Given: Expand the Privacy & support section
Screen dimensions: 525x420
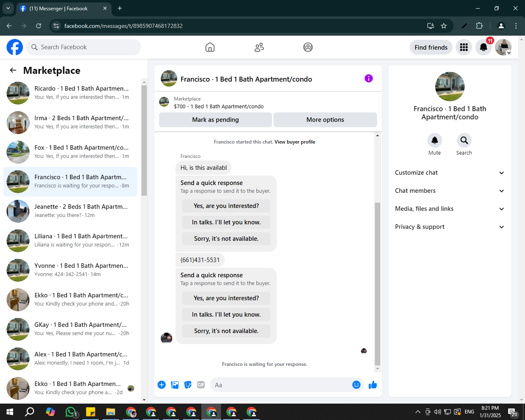Looking at the screenshot, I should tap(450, 227).
